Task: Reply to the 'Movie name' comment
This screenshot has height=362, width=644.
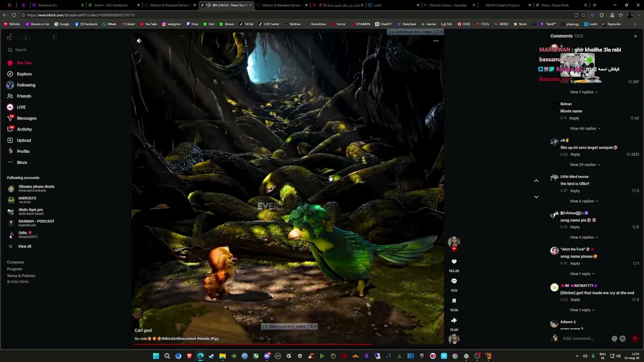Action: pyautogui.click(x=574, y=118)
